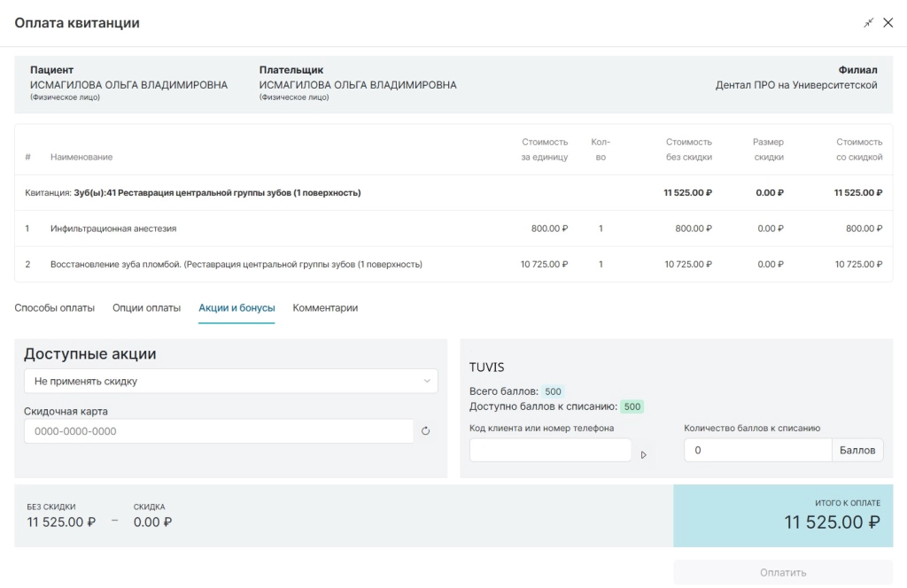This screenshot has height=588, width=907.
Task: Click the receipt header row Зуб(ы):41
Action: click(453, 192)
